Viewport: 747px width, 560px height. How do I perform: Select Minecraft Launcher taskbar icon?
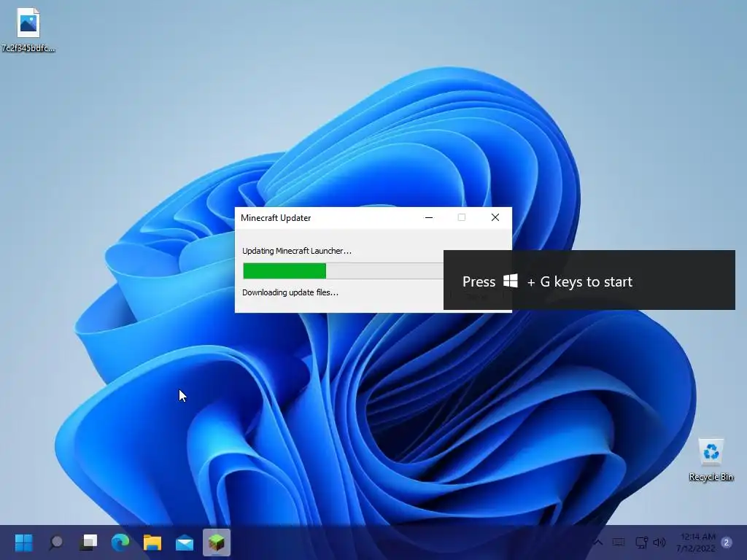click(x=217, y=542)
